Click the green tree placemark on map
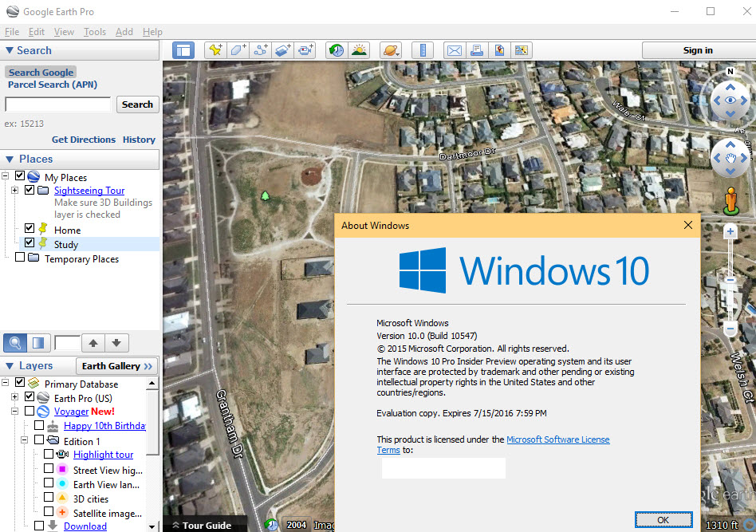 pos(265,195)
